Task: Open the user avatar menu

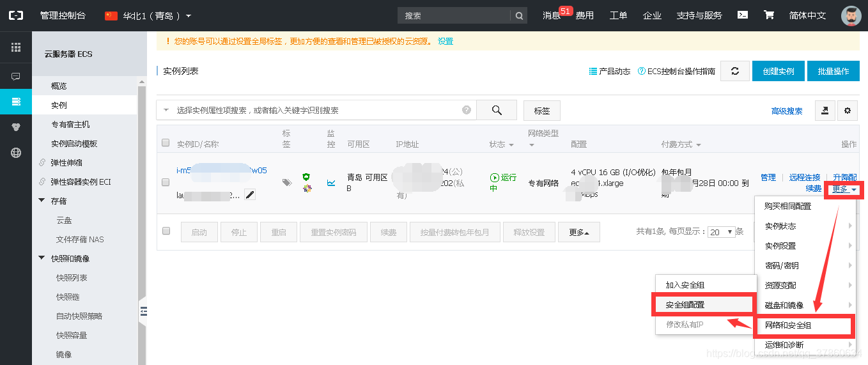Action: tap(851, 16)
